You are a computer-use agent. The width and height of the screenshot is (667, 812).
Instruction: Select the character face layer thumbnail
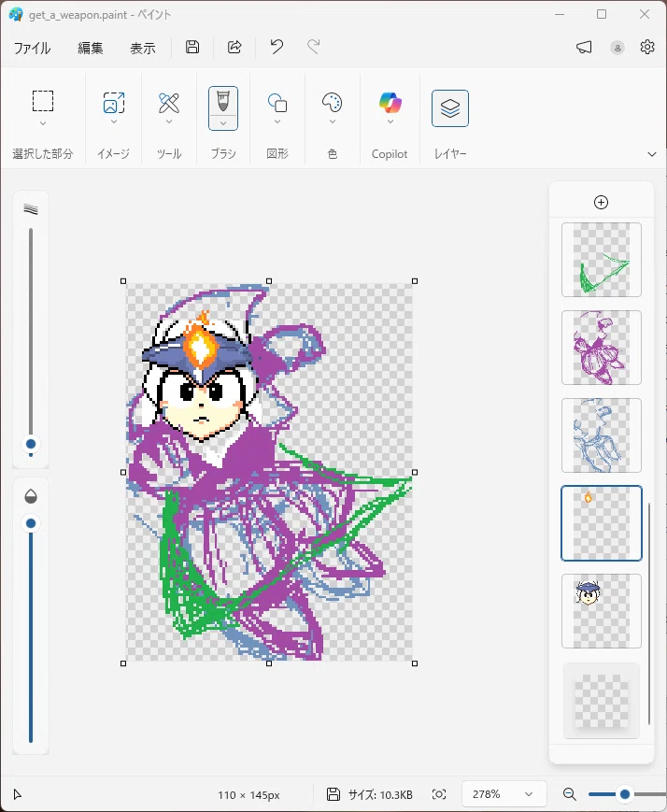(602, 611)
